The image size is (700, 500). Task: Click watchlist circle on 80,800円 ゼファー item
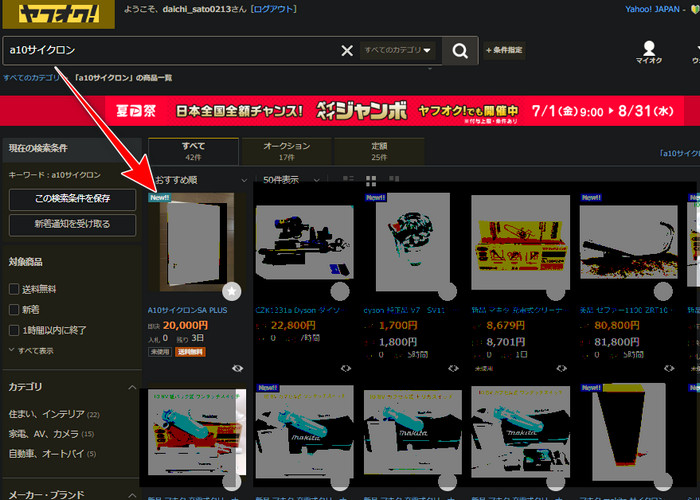663,292
